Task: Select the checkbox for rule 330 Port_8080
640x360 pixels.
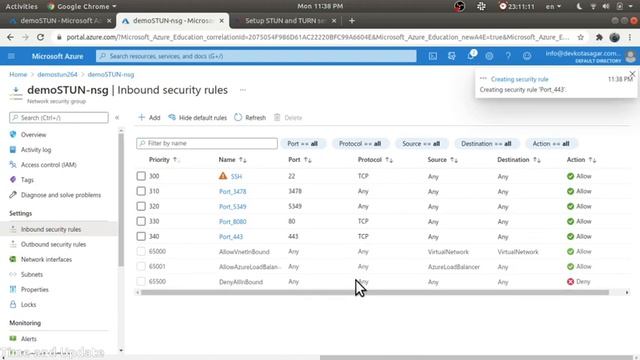Action: (x=141, y=221)
